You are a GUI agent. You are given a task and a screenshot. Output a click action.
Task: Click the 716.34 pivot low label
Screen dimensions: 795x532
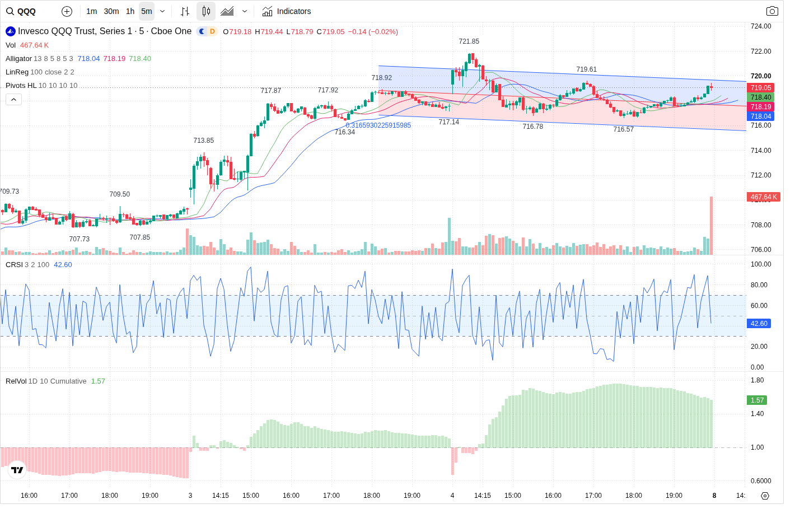(x=345, y=132)
